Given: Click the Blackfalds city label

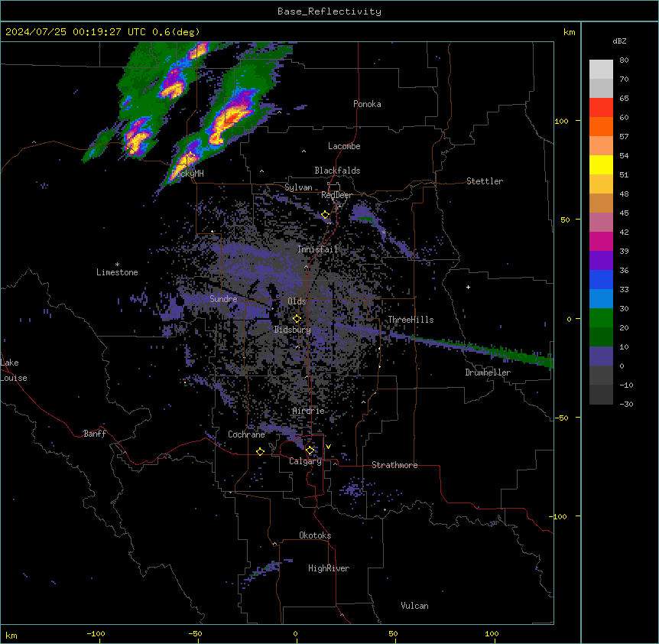Looking at the screenshot, I should (x=337, y=171).
